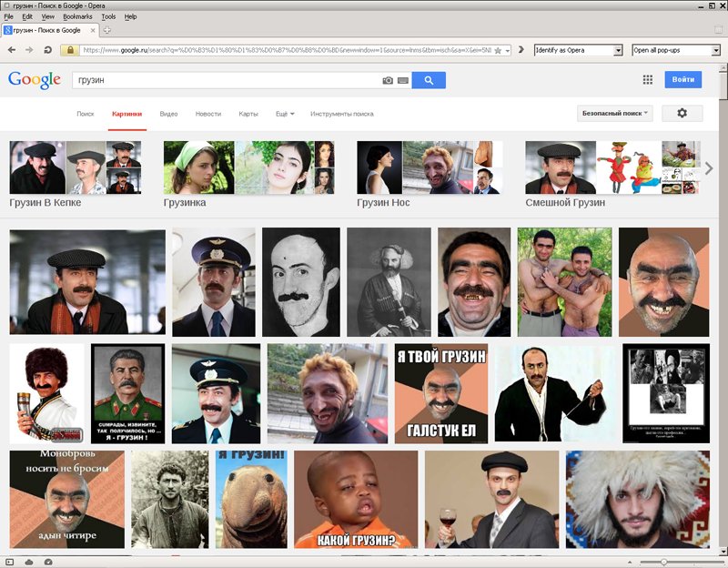Click the Opera Turbo icon in status bar
The height and width of the screenshot is (568, 728).
pyautogui.click(x=48, y=562)
